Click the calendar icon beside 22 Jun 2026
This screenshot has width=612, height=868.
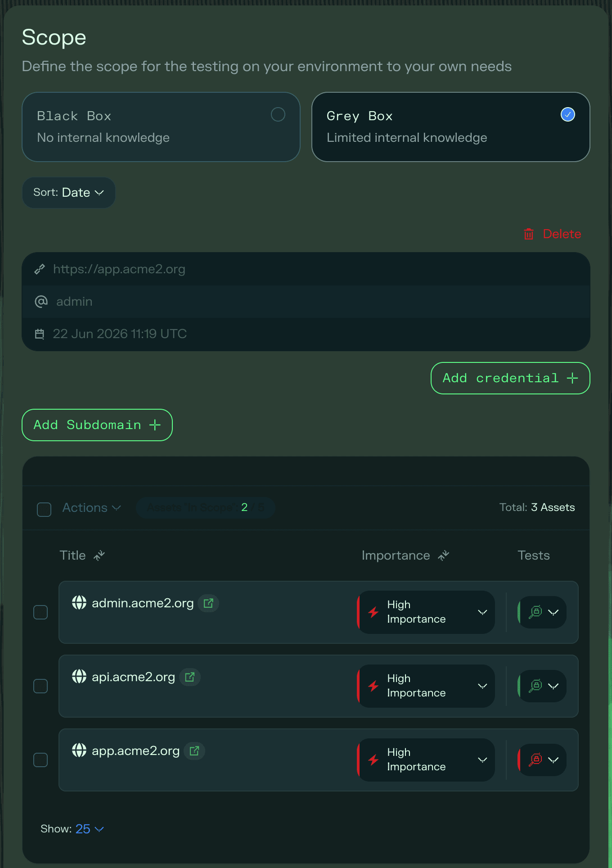coord(40,334)
